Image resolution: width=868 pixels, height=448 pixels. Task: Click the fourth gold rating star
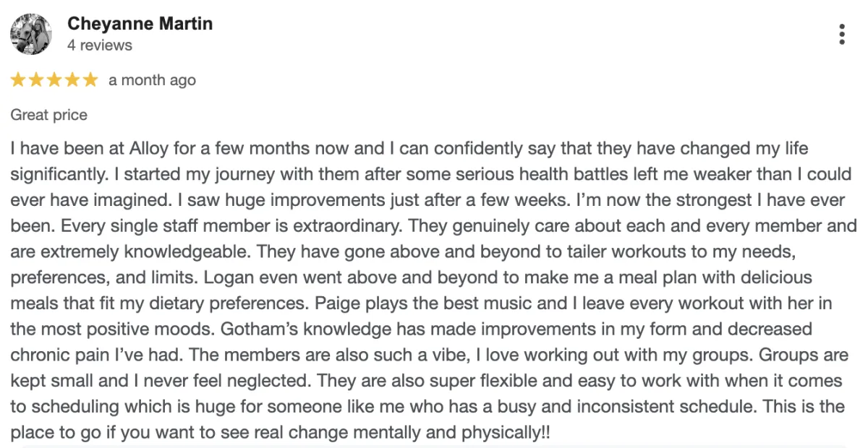tap(72, 80)
